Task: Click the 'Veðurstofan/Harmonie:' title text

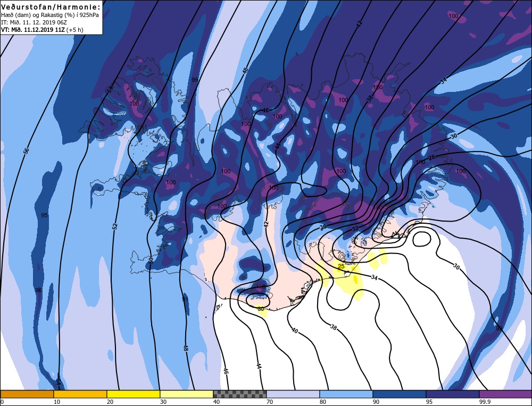Action: pos(51,7)
